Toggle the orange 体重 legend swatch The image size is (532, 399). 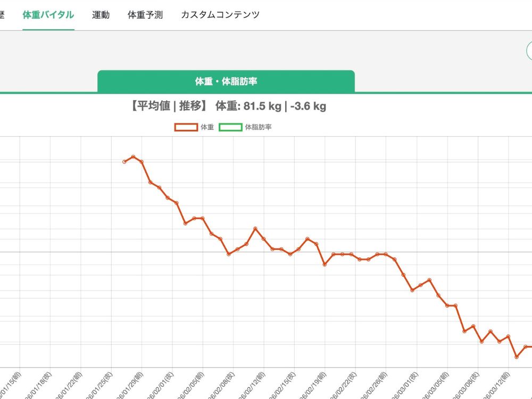[x=186, y=127]
